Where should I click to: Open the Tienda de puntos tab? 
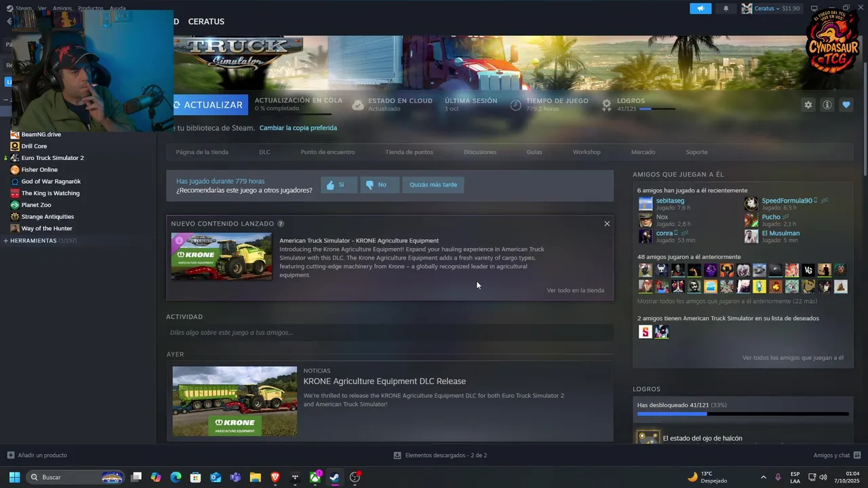409,152
